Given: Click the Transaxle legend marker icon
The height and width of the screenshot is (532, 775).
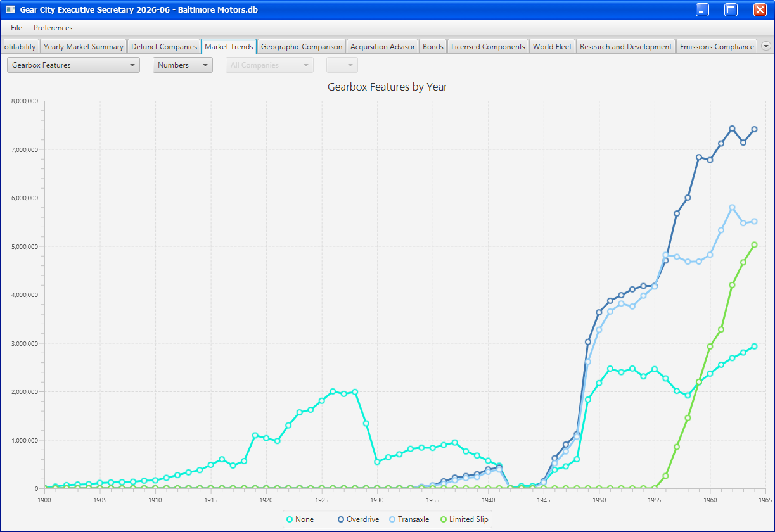Looking at the screenshot, I should (392, 519).
